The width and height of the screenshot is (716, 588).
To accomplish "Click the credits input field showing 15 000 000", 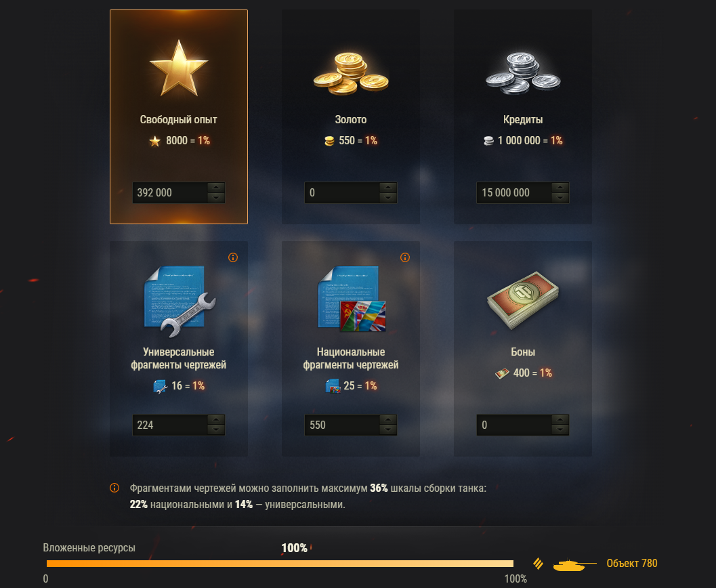I will [514, 192].
